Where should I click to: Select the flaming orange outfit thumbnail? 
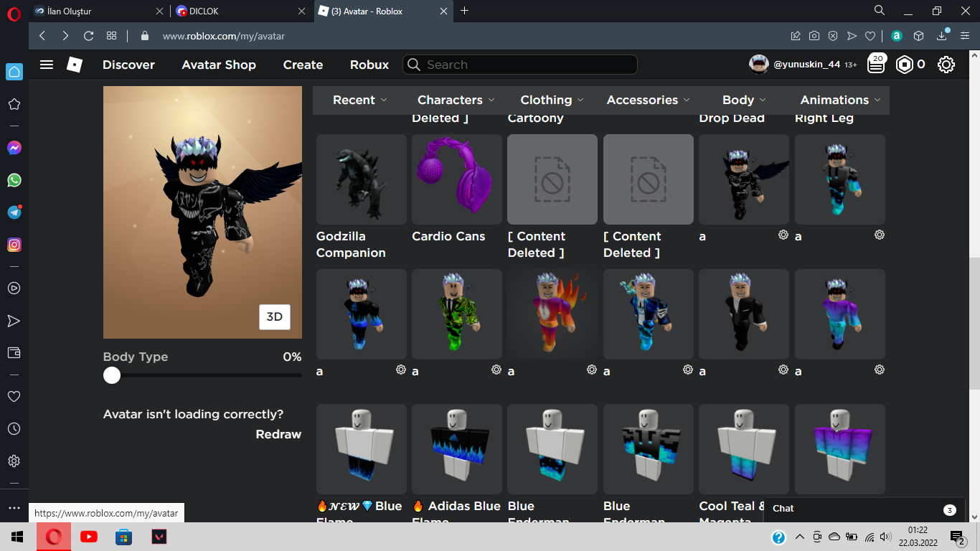tap(552, 314)
